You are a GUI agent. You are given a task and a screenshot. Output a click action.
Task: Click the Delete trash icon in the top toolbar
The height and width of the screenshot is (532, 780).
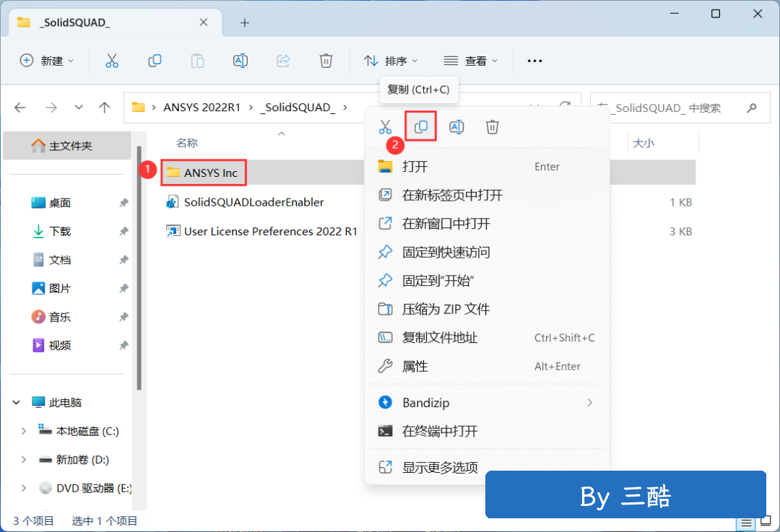(326, 61)
